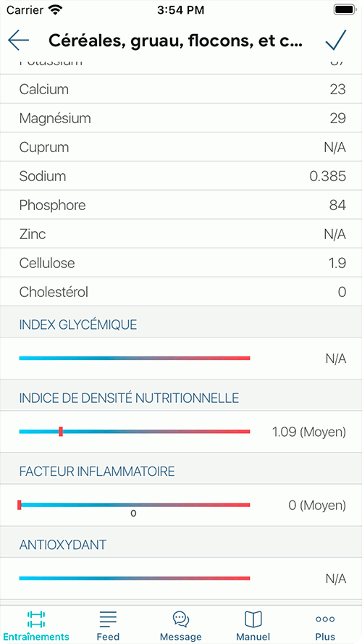The width and height of the screenshot is (362, 644).
Task: Tap the Céréales, gruau page title
Action: (176, 41)
